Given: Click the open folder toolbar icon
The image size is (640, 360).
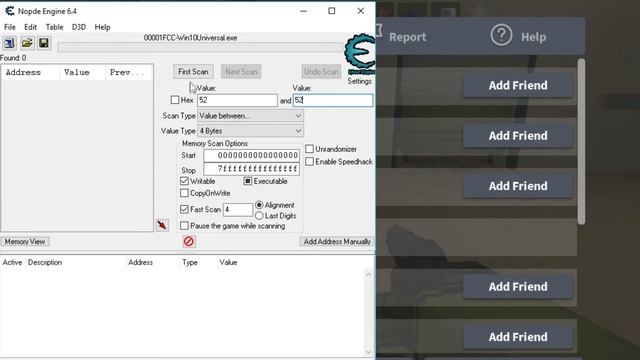Looking at the screenshot, I should click(27, 43).
